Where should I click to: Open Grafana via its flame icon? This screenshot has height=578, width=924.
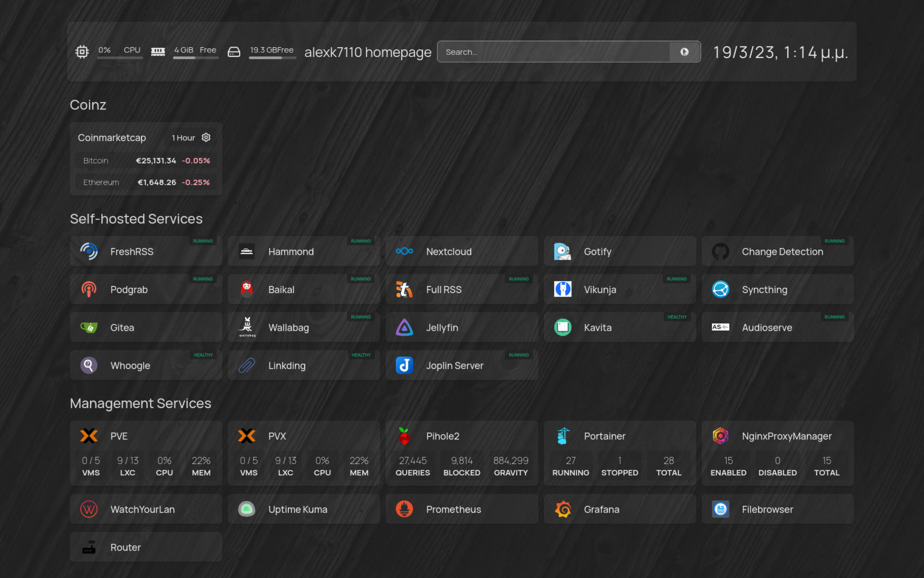pos(563,509)
